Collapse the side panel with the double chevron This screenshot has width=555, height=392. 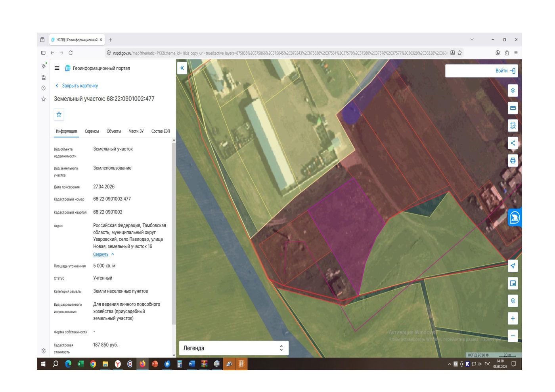coord(182,68)
